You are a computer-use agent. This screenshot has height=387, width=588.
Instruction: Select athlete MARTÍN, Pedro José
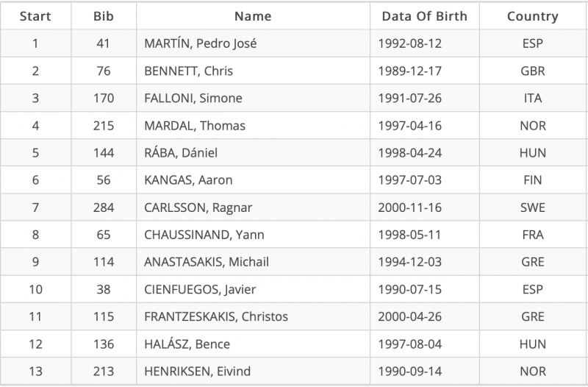tap(201, 43)
